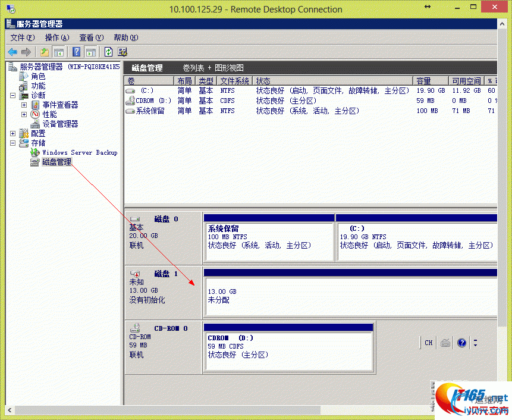Image resolution: width=512 pixels, height=420 pixels.
Task: Click the rescan disks settings toolbar icon
Action: [122, 52]
